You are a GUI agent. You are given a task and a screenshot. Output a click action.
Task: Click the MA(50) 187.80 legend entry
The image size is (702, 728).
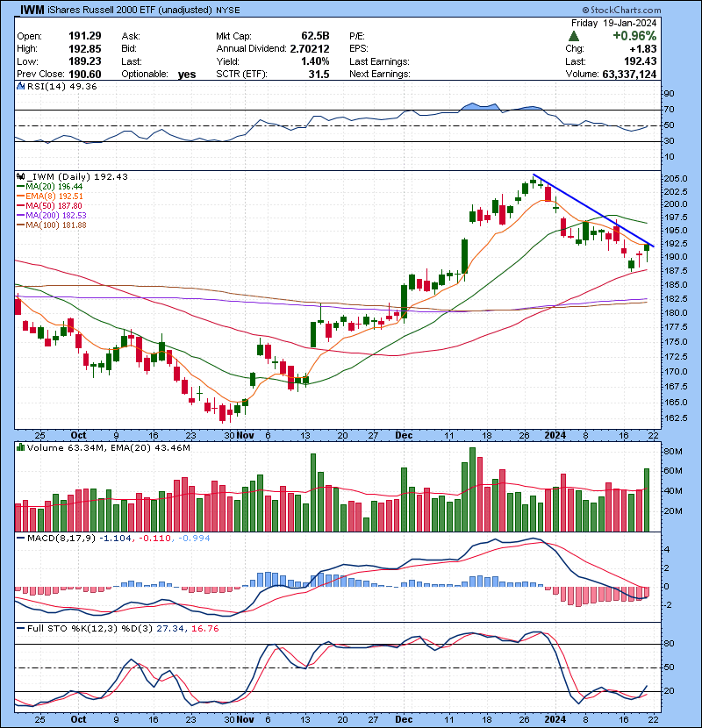[50, 205]
